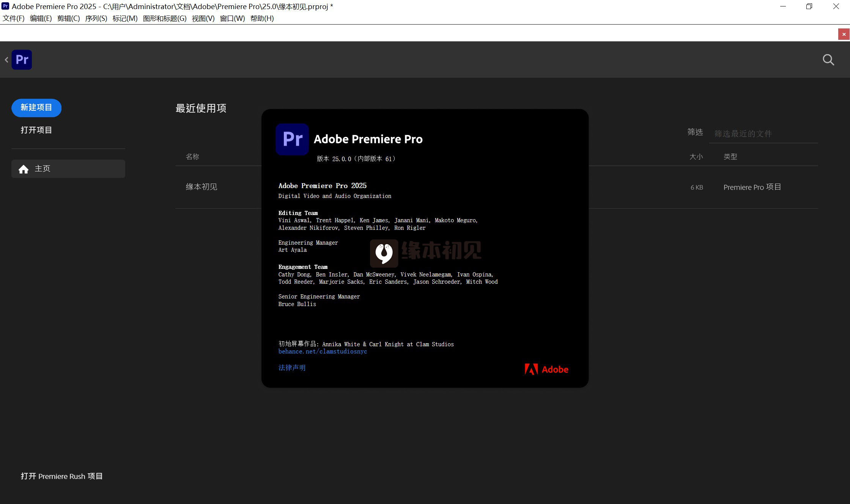
Task: Click the Pr logo in About dialog
Action: coord(292,139)
